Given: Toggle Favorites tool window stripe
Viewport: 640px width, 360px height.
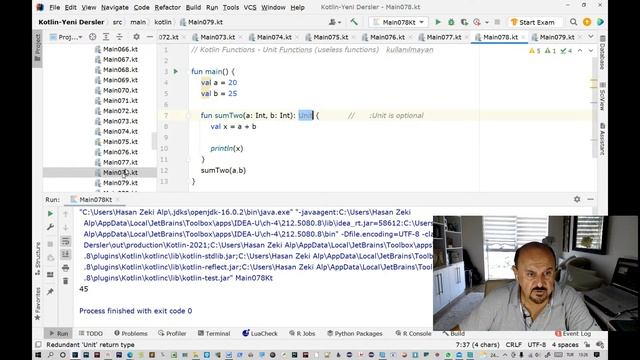Looking at the screenshot, I should 38,304.
